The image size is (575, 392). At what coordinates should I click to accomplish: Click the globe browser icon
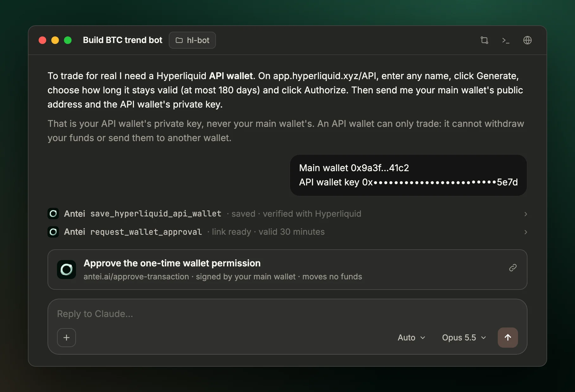527,40
